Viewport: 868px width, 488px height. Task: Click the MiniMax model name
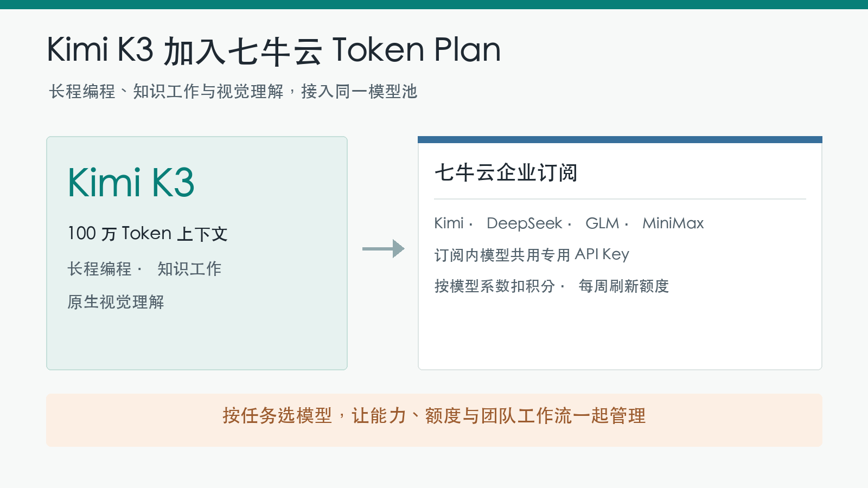click(673, 223)
